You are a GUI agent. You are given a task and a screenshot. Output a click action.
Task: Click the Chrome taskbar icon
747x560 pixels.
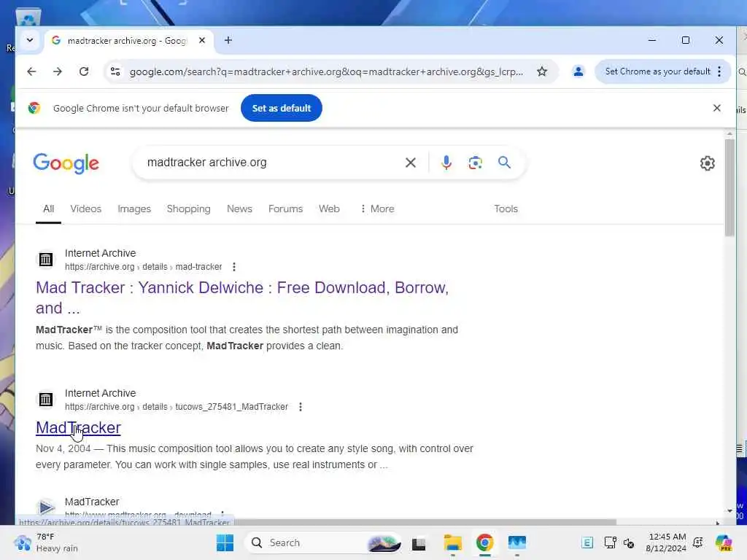pos(484,542)
